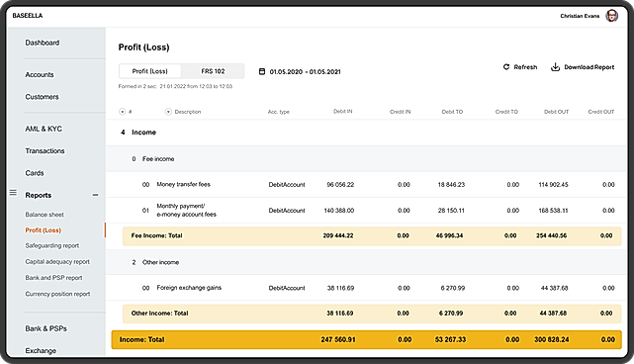Click the Other Income: Total label
Viewport: 634px width, 364px height.
[x=159, y=313]
